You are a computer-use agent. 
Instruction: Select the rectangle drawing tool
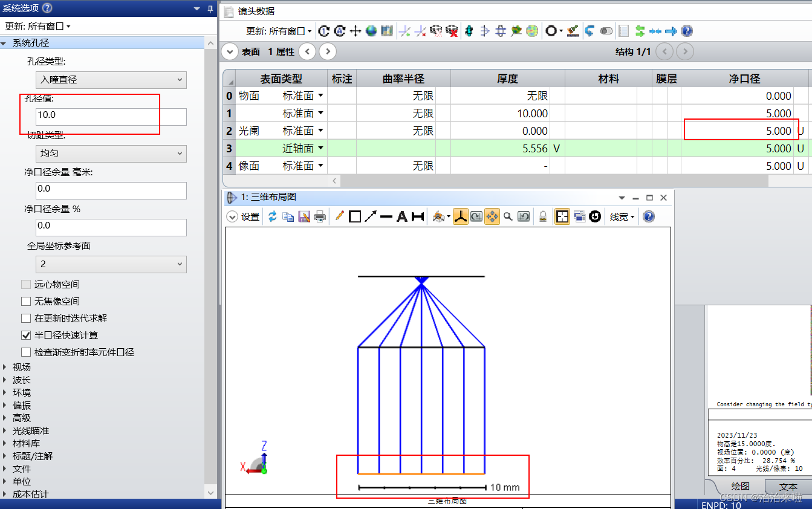tap(355, 216)
